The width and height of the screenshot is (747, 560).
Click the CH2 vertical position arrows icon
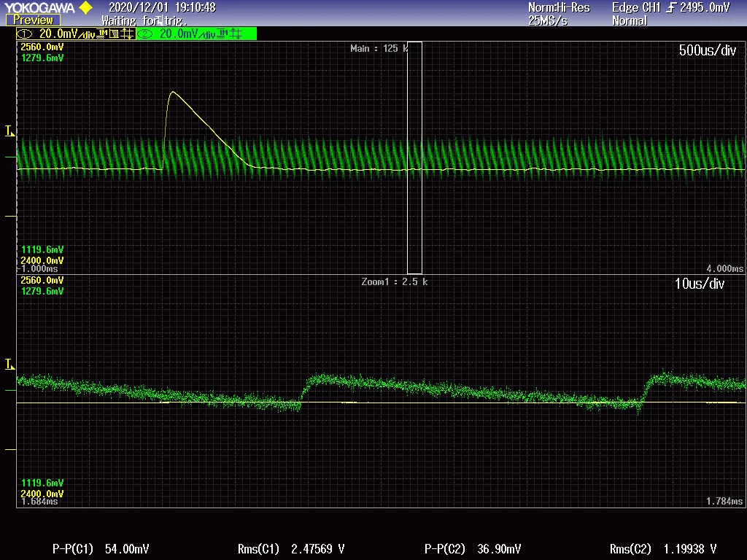click(x=236, y=34)
